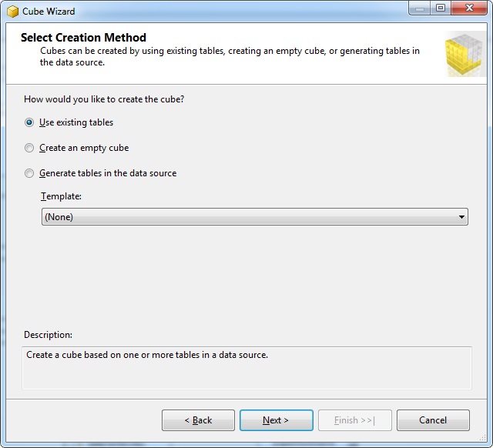Return to previous page with Back

[198, 420]
